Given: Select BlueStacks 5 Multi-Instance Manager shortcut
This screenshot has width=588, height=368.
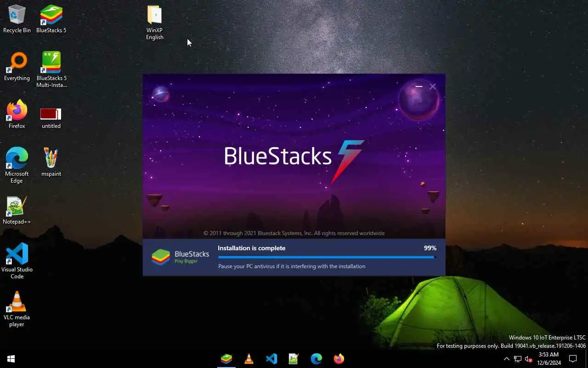Looking at the screenshot, I should (51, 70).
